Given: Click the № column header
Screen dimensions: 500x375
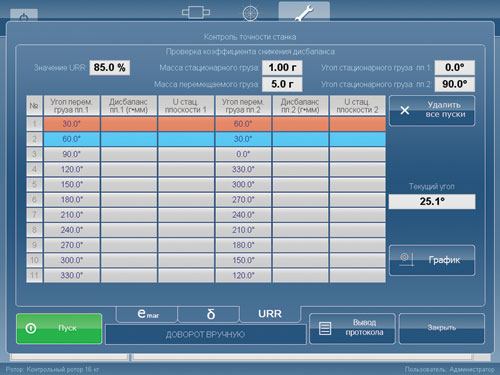Looking at the screenshot, I should 34,106.
